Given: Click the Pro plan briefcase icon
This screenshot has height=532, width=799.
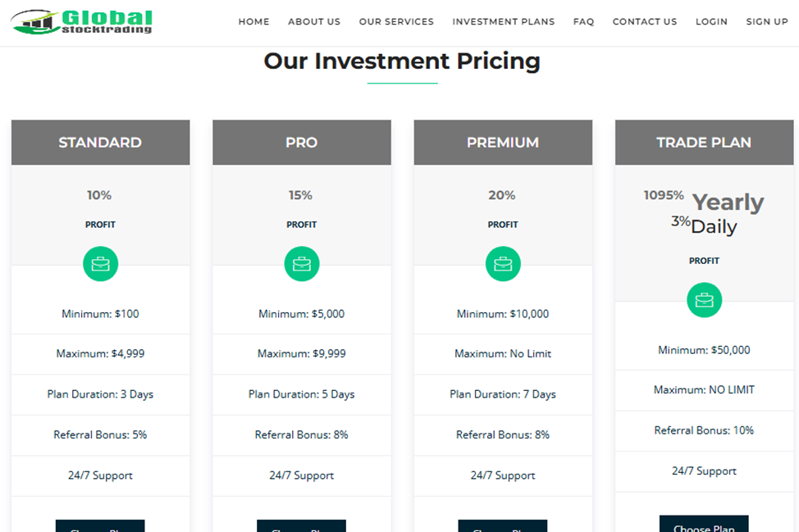Looking at the screenshot, I should pyautogui.click(x=301, y=264).
